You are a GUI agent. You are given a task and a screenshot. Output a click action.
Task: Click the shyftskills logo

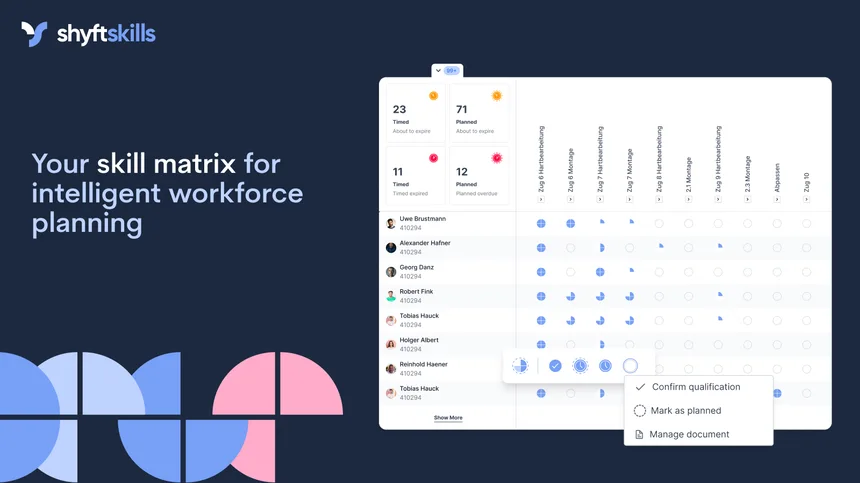(88, 34)
